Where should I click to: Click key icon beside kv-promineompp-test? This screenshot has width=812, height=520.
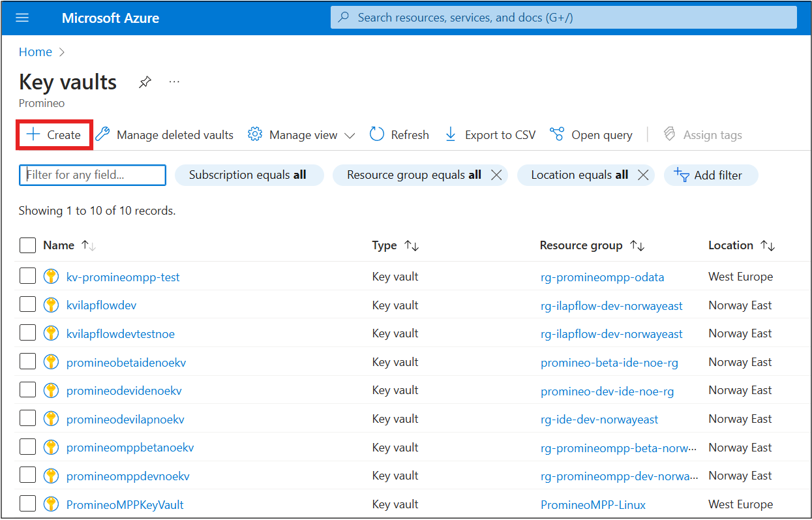(x=51, y=277)
